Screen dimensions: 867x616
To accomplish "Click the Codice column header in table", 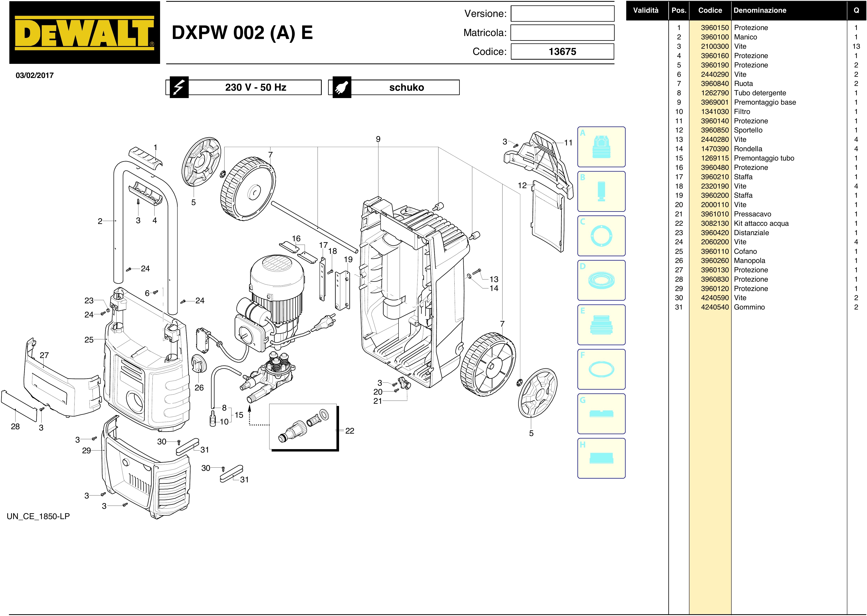I will [710, 10].
